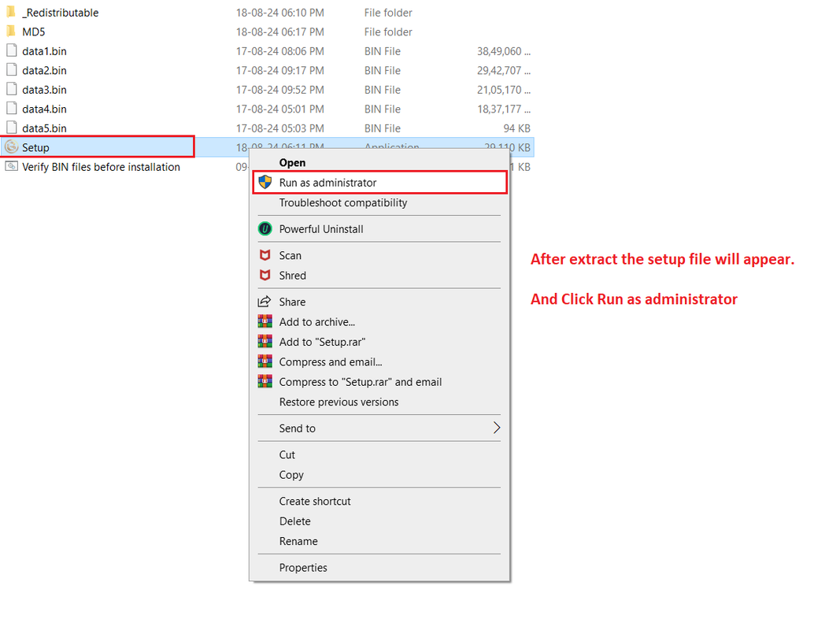Select the data1.bin file icon
The width and height of the screenshot is (840, 630).
pos(11,50)
